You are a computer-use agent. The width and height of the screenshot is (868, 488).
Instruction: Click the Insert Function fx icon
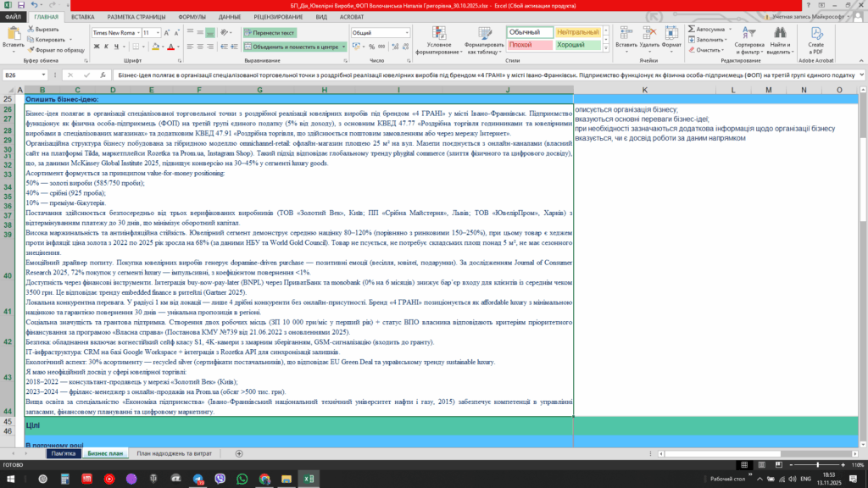(x=103, y=75)
